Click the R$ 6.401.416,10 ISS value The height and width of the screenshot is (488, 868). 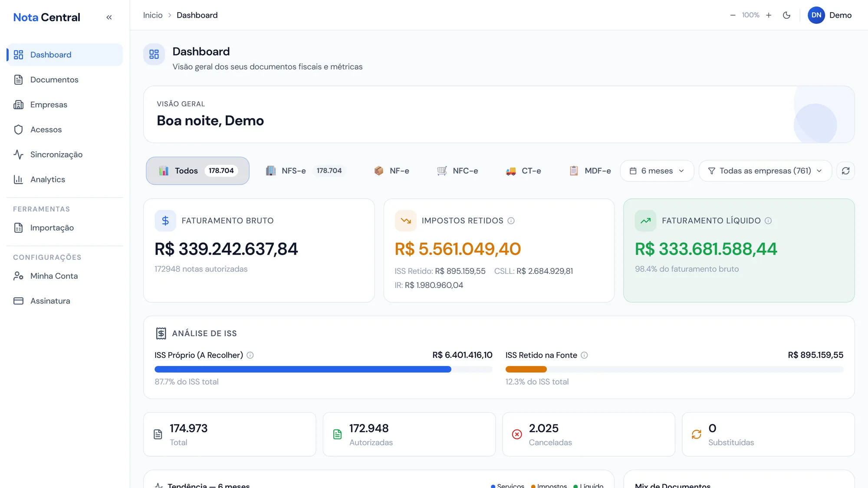click(x=462, y=355)
